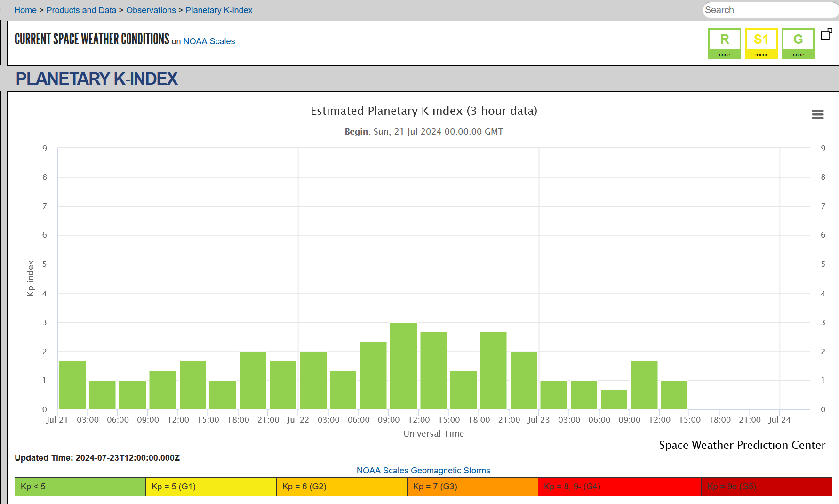The image size is (839, 504).
Task: Open the chart context hamburger menu
Action: (x=817, y=114)
